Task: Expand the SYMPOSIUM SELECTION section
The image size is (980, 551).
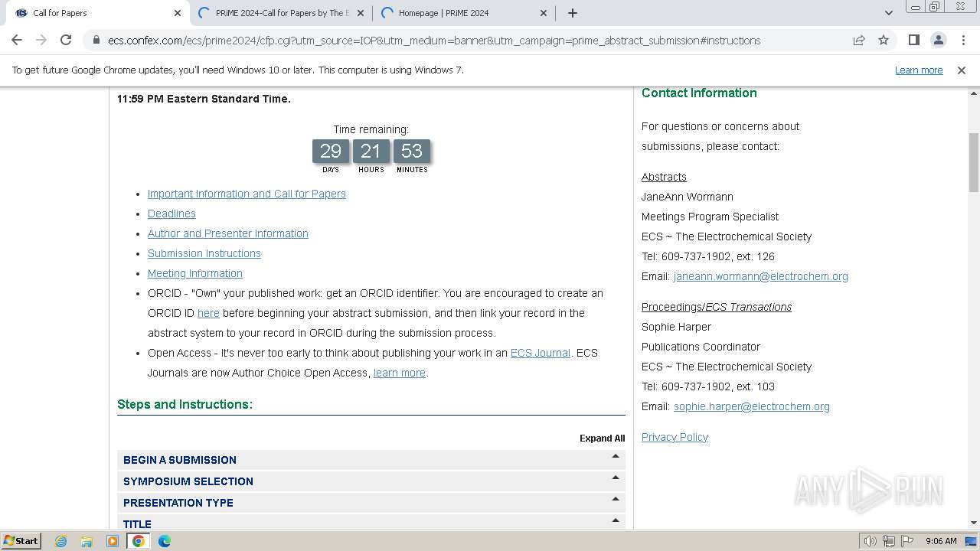Action: point(371,481)
